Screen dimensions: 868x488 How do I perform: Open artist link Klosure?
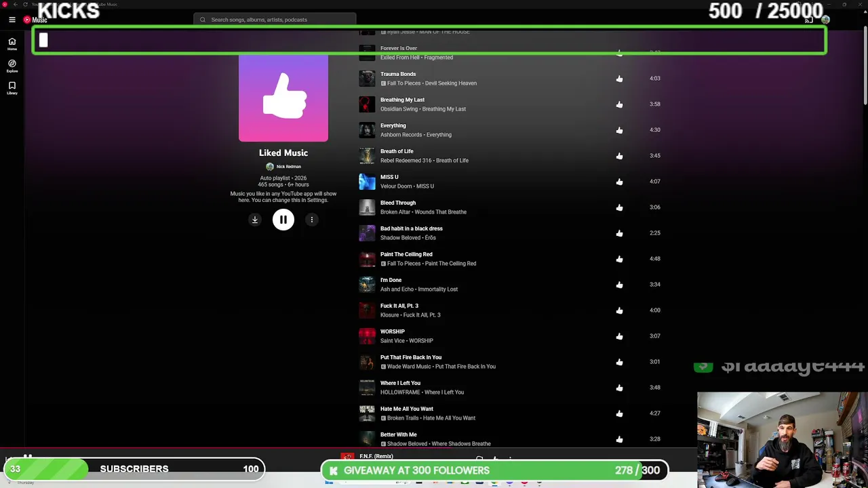[x=390, y=315]
